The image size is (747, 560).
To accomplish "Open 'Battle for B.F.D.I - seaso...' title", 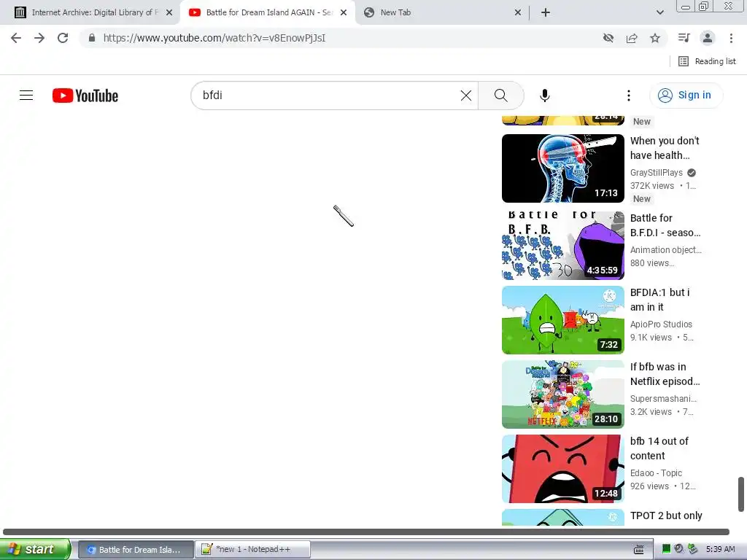I will point(665,225).
